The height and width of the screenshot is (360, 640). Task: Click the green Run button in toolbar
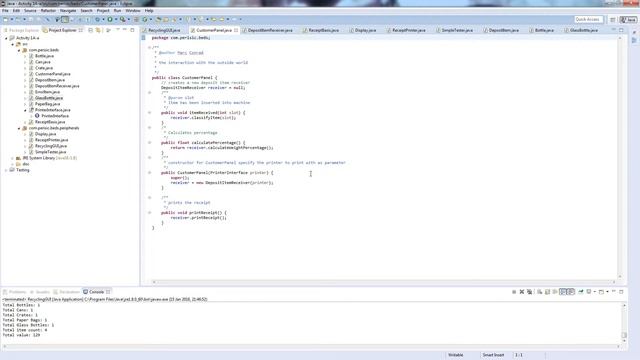(110, 19)
